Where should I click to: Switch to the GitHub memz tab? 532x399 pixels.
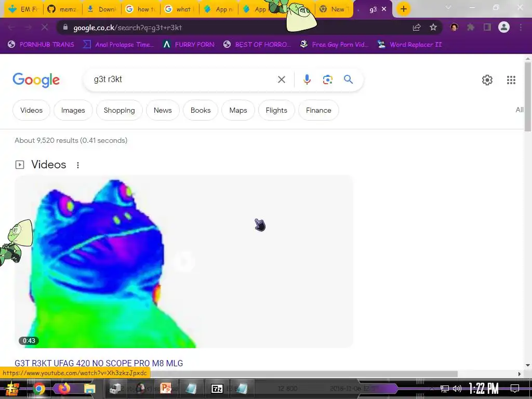click(x=62, y=9)
